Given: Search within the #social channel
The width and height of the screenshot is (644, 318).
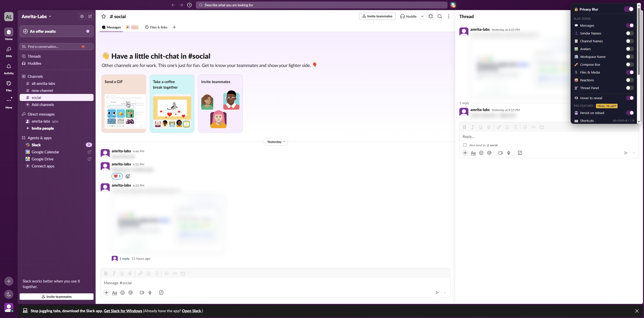Looking at the screenshot, I should tap(440, 16).
